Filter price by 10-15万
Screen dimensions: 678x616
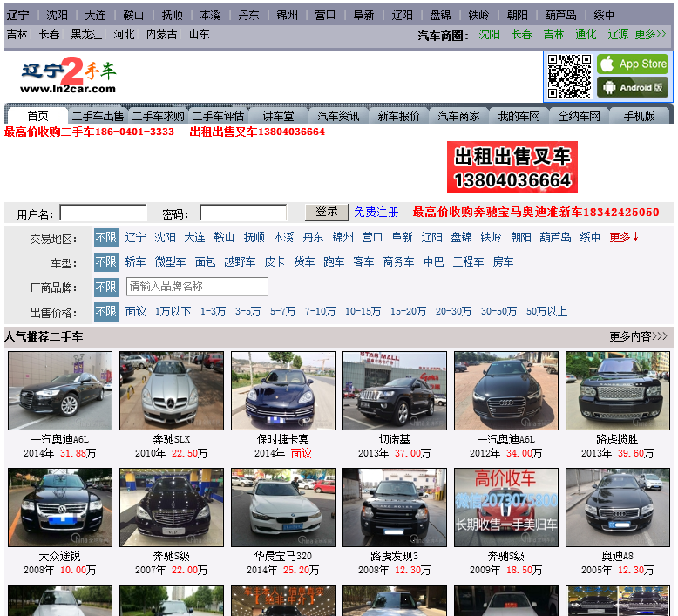(x=363, y=312)
